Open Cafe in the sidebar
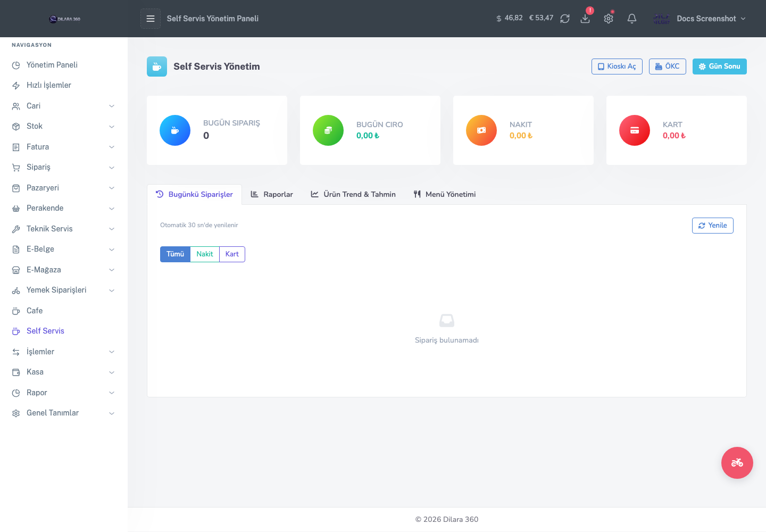Viewport: 766px width, 532px height. tap(64, 311)
